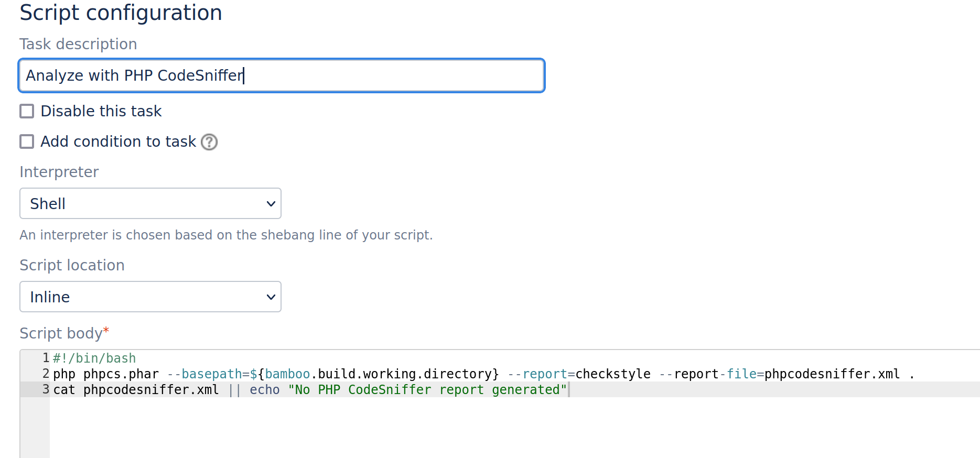Viewport: 980px width, 458px height.
Task: Focus the Task description text field
Action: pos(282,75)
